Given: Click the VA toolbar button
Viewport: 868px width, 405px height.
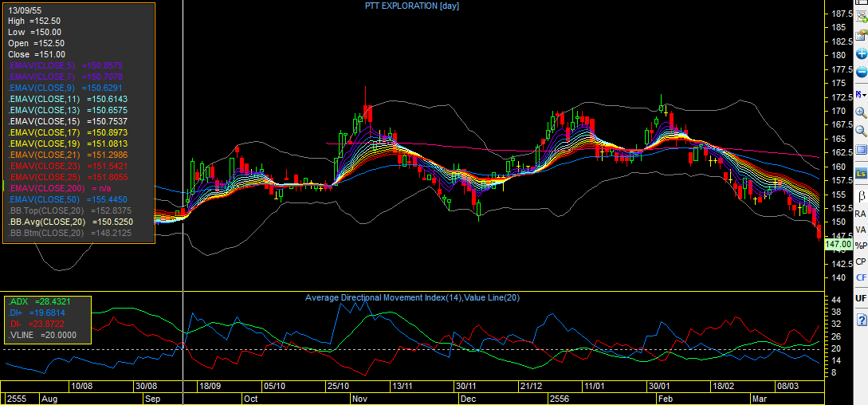Looking at the screenshot, I should click(860, 230).
